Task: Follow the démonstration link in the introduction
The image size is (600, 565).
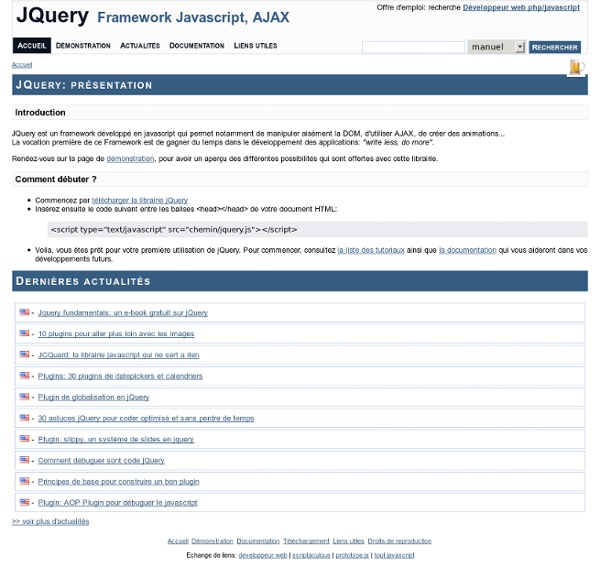Action: pos(130,158)
